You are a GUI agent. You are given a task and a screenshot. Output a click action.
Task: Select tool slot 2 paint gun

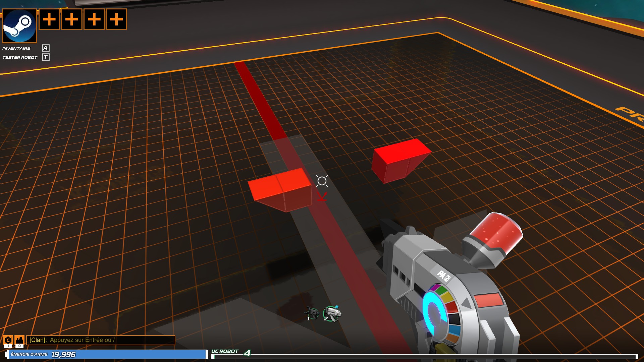[x=332, y=313]
